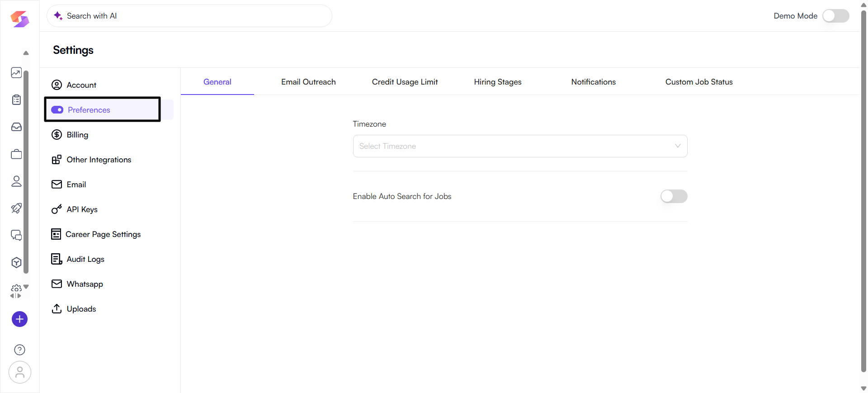Switch to the Email Outreach tab
868x393 pixels.
(308, 82)
